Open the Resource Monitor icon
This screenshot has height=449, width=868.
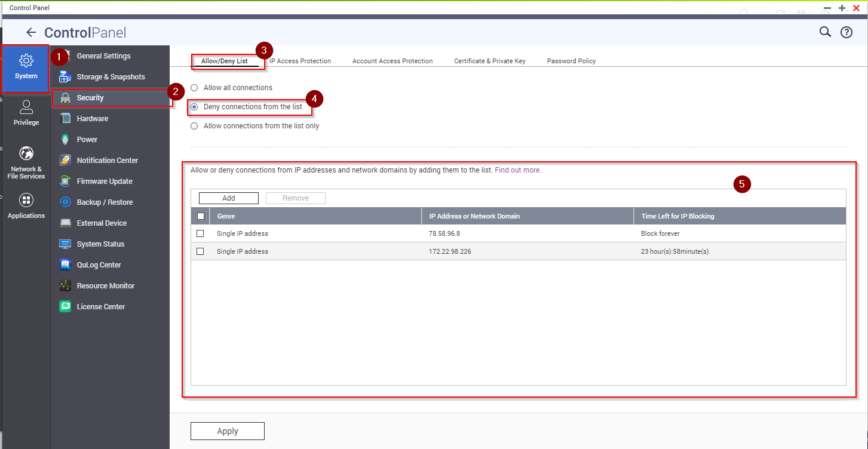[x=66, y=285]
